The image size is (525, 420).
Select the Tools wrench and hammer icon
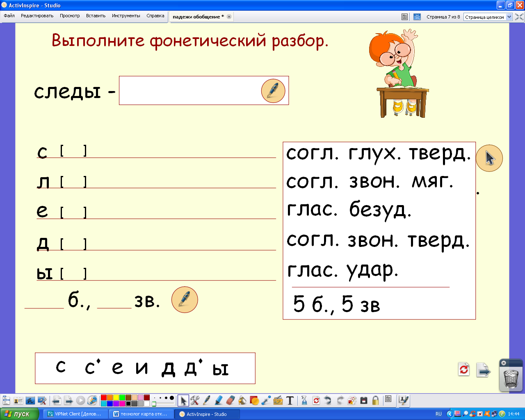[x=195, y=400]
